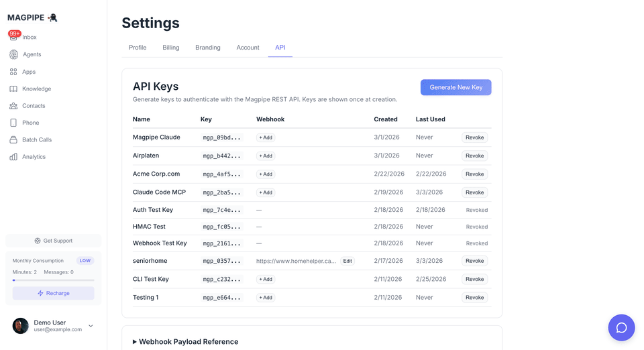
Task: Click the Batch Calls icon
Action: point(13,140)
